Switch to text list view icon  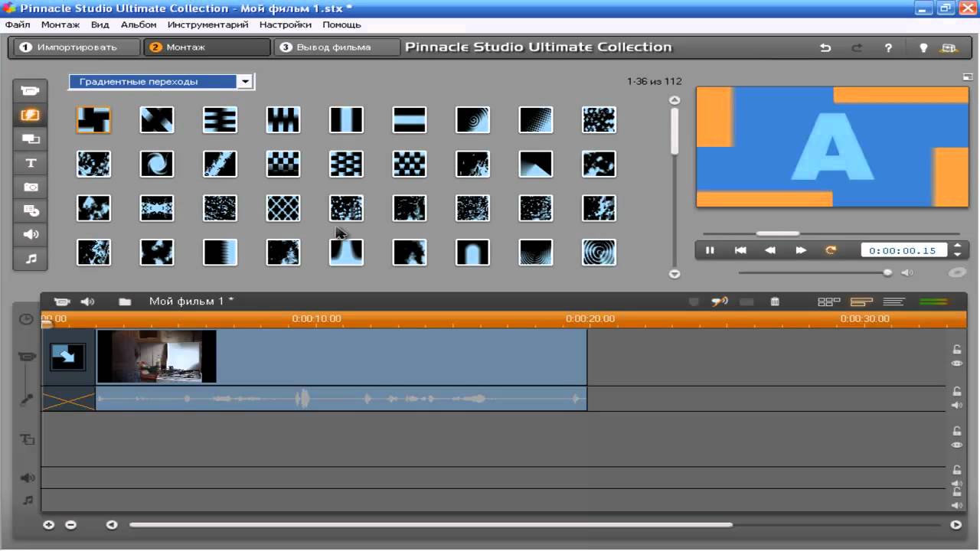pyautogui.click(x=894, y=302)
